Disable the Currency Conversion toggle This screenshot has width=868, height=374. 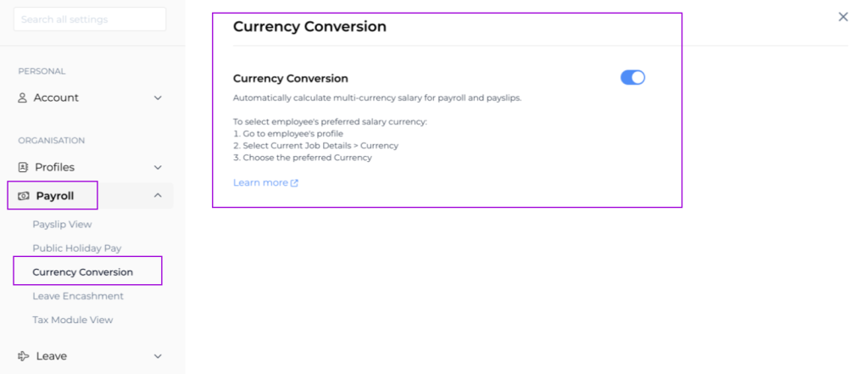[x=633, y=78]
